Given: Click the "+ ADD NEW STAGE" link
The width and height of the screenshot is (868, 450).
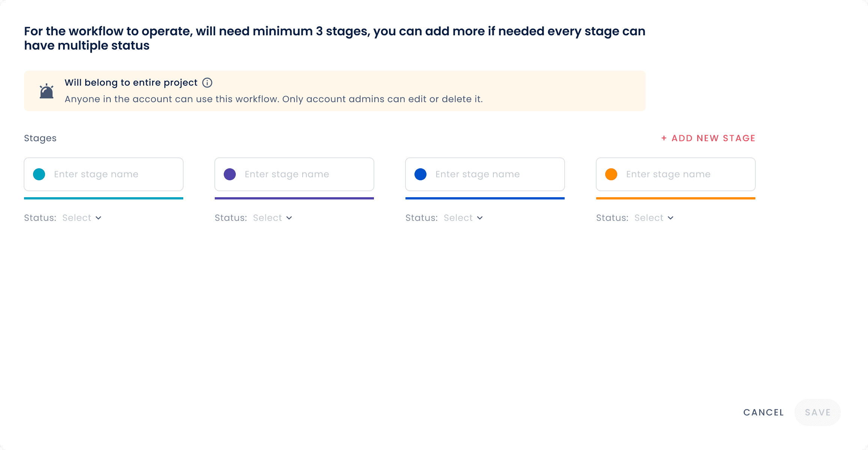Looking at the screenshot, I should click(708, 138).
